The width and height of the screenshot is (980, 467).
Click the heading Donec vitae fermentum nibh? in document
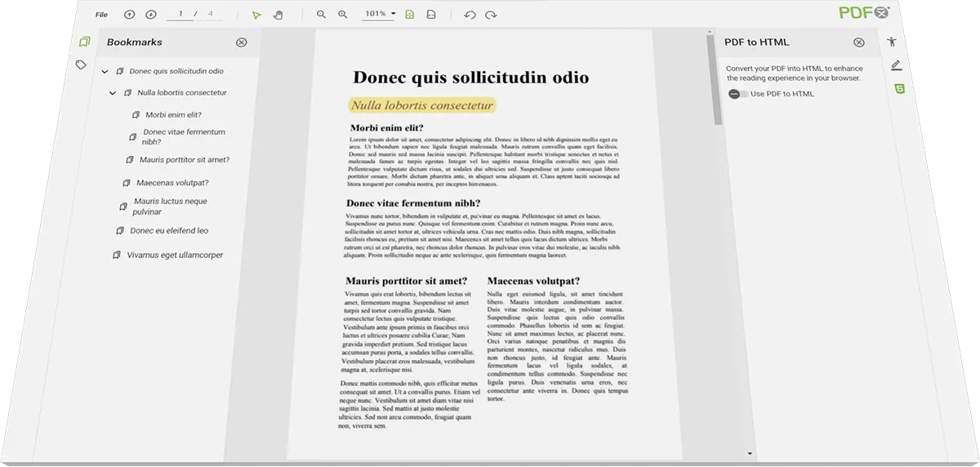413,203
